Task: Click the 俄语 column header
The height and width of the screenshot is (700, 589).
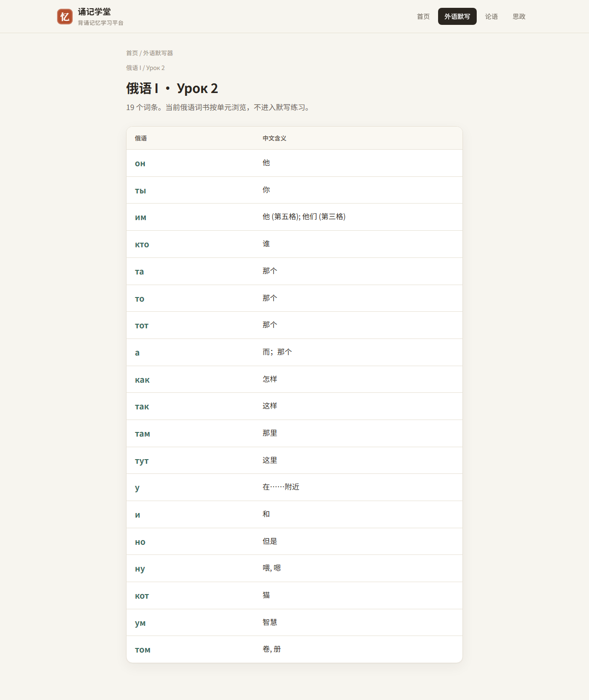Action: click(141, 138)
